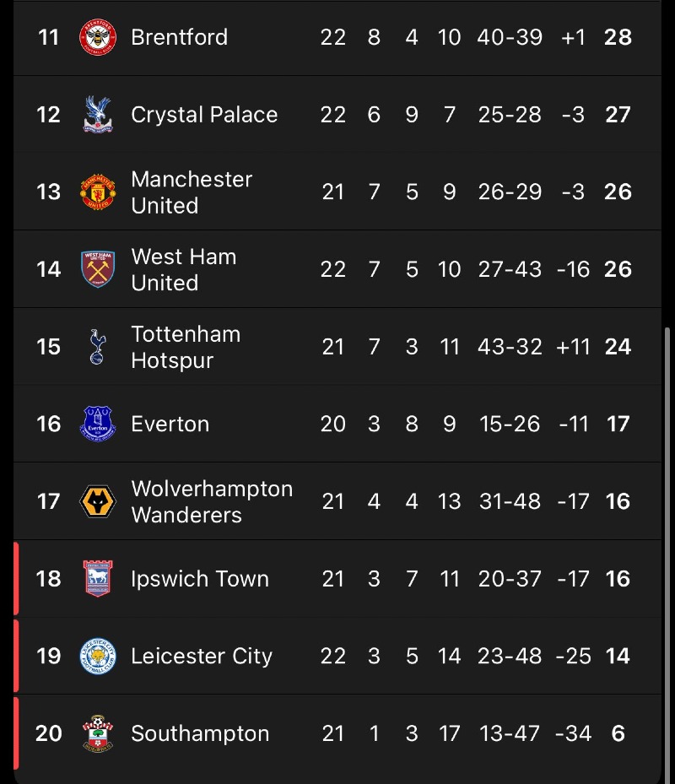Viewport: 675px width, 784px height.
Task: Select position number 18 for Ipswich Town
Action: tap(48, 579)
